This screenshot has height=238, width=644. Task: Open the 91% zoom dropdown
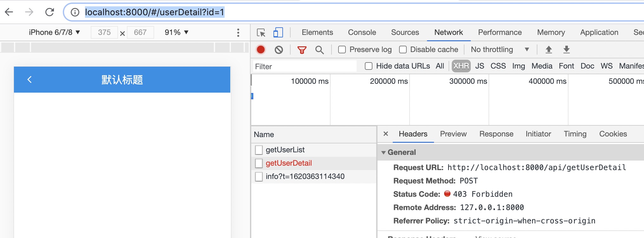177,32
